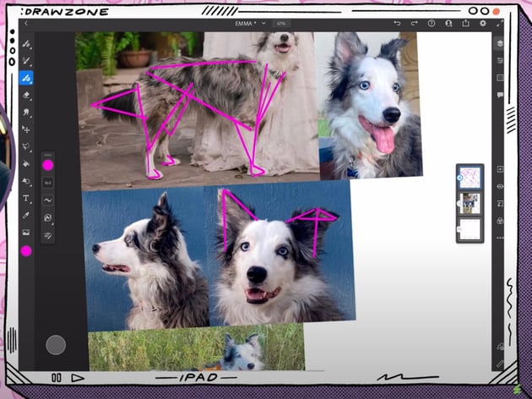Open the Place image tool

tap(26, 232)
